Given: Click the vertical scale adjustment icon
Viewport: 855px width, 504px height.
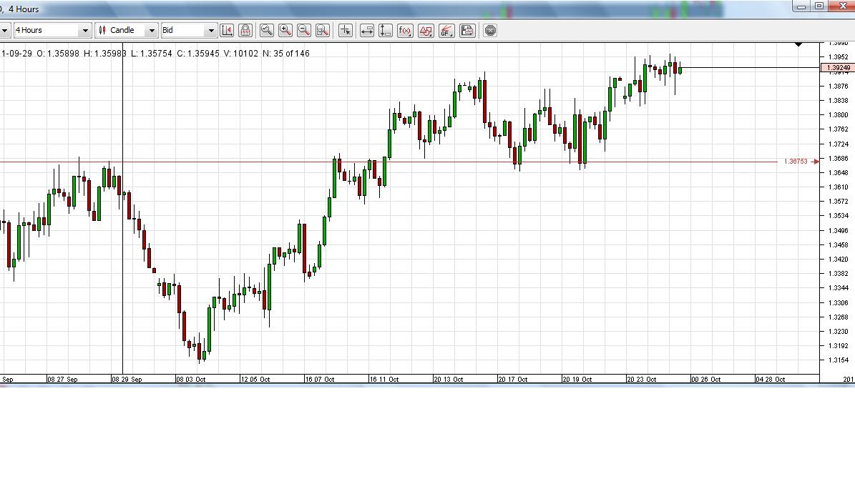Looking at the screenshot, I should [x=386, y=31].
